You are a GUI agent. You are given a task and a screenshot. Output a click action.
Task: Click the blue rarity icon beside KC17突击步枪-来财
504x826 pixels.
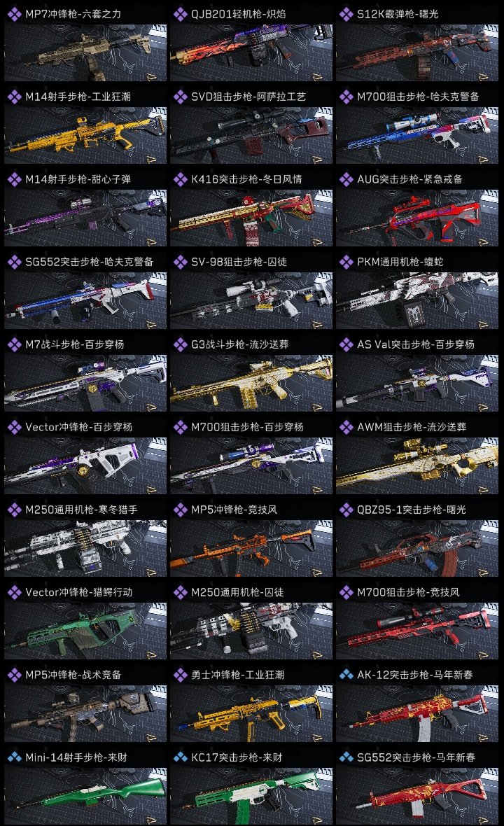[180, 757]
